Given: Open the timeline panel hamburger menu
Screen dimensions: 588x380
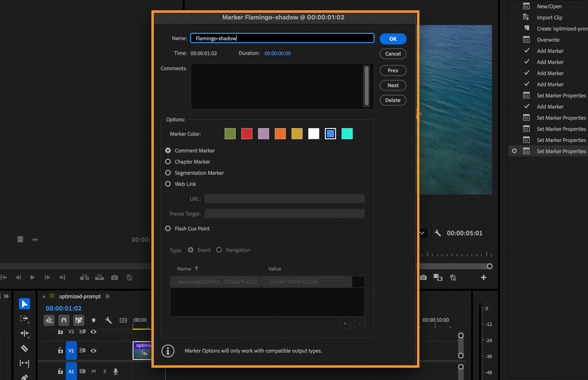Looking at the screenshot, I should pyautogui.click(x=107, y=297).
